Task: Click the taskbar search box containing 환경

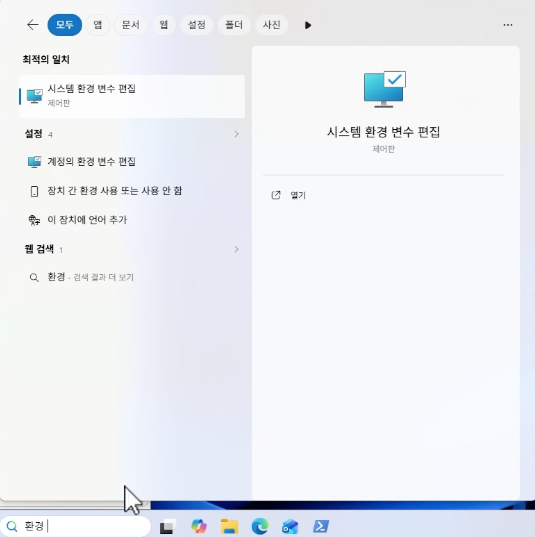Action: pyautogui.click(x=75, y=526)
